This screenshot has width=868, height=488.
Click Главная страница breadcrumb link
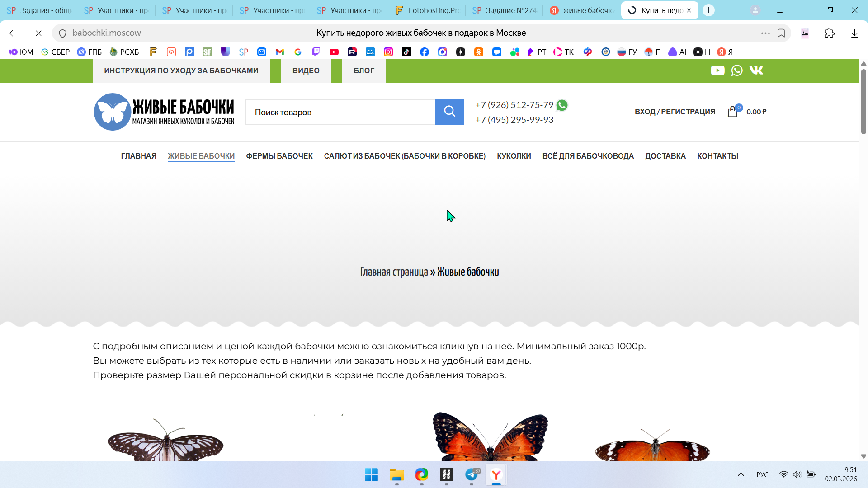tap(394, 272)
